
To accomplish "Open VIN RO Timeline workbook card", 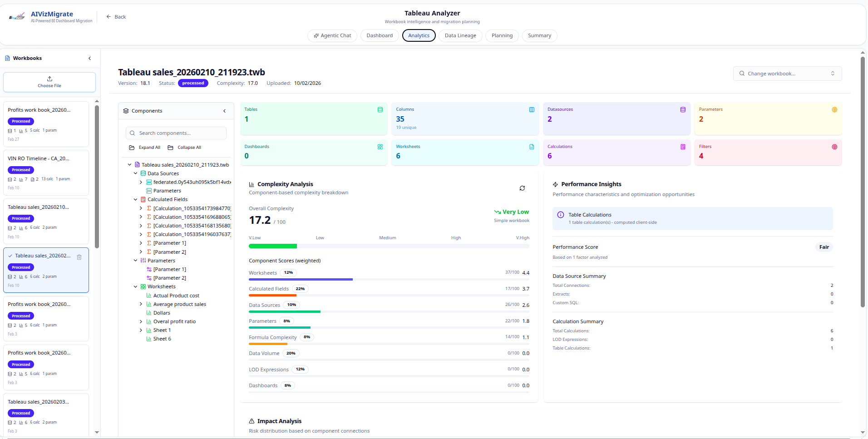I will tap(46, 173).
